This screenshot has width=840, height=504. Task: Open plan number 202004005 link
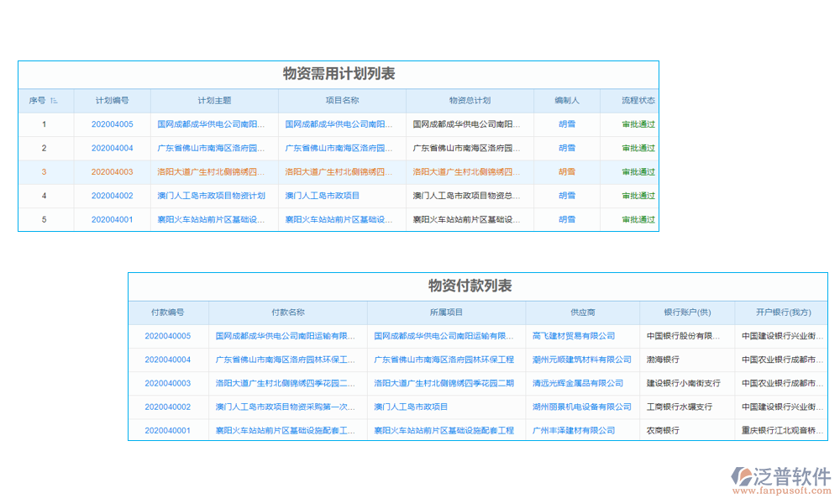tap(113, 123)
